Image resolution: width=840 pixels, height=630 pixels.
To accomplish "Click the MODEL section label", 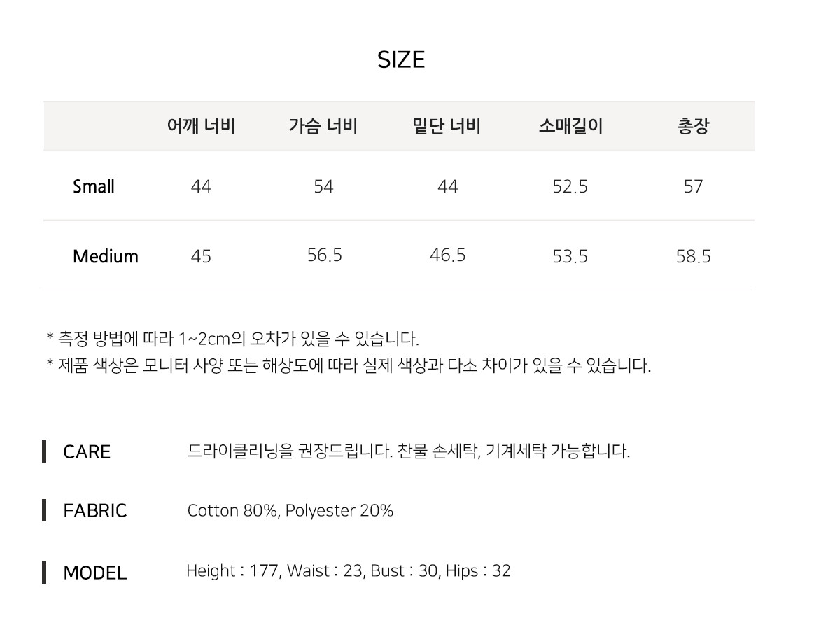I will 95,573.
